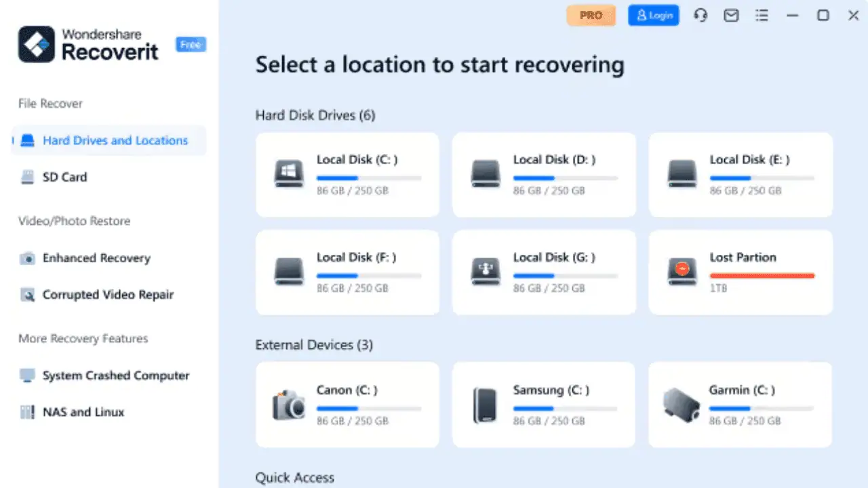Click the Free badge beside Recoverit
The height and width of the screenshot is (488, 868).
point(191,45)
